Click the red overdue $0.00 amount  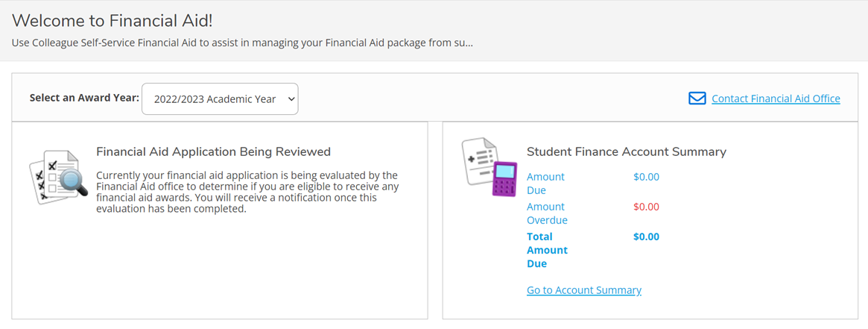click(646, 207)
